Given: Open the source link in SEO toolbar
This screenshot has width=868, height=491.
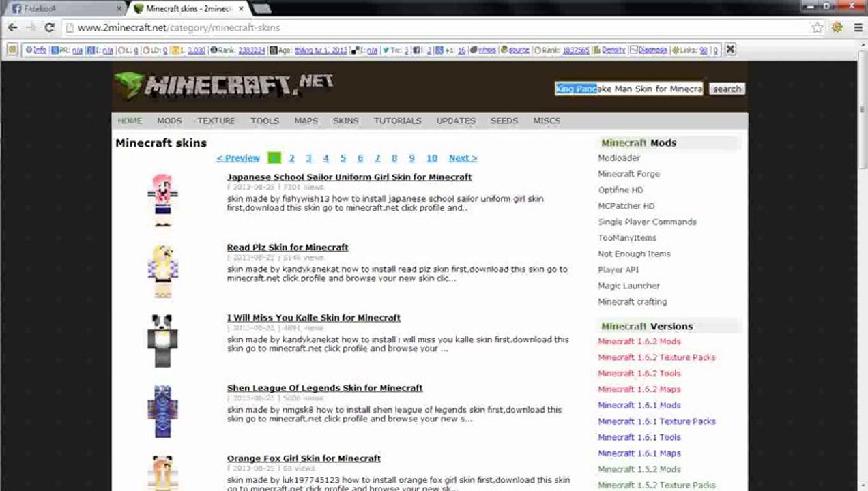Looking at the screenshot, I should (x=519, y=50).
